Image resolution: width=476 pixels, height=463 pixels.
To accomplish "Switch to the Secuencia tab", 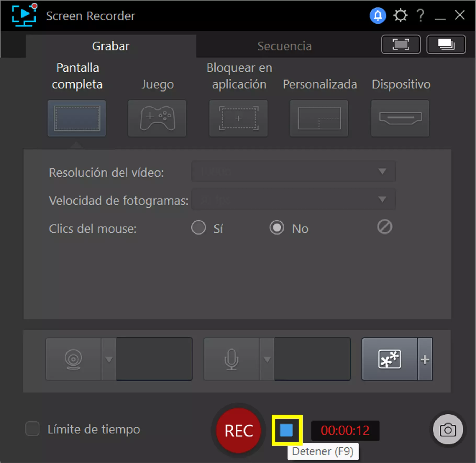I will click(285, 46).
